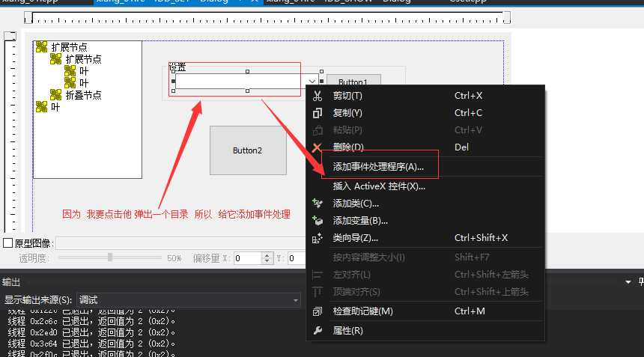
Task: Click the 检查助记键 icon in the menu
Action: (317, 311)
